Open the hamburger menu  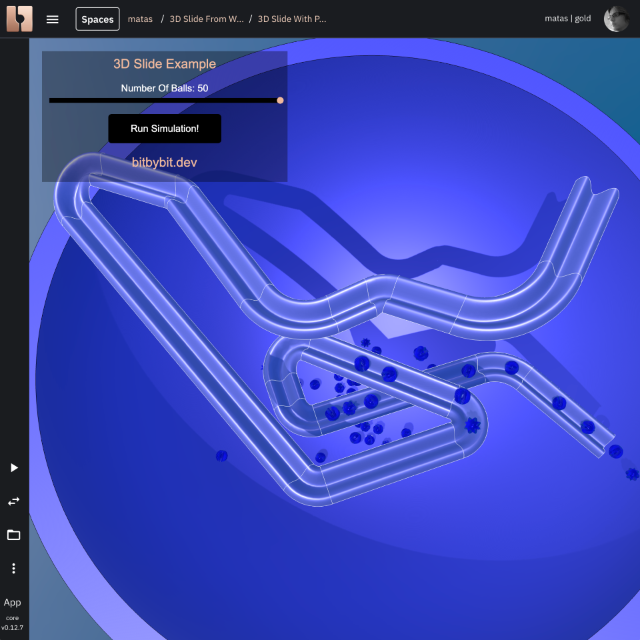point(52,19)
